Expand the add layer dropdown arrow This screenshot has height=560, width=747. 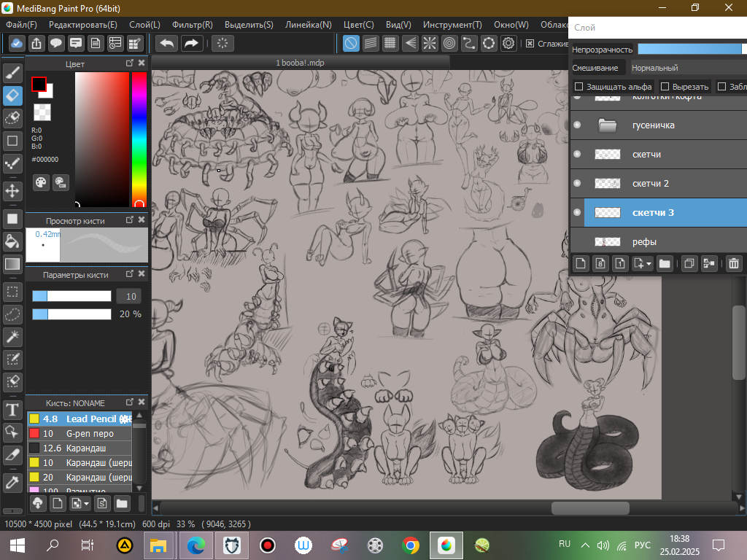(648, 264)
